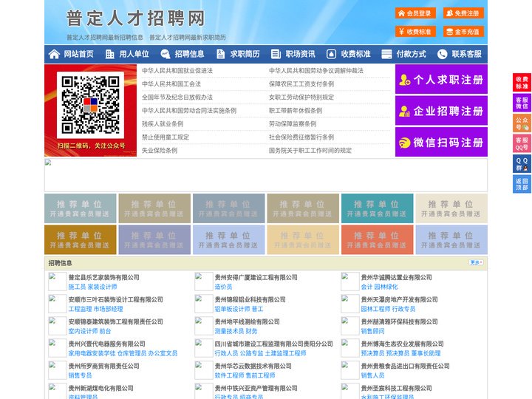Open 残疾人就业条例 link
This screenshot has height=399, width=532.
(163, 124)
